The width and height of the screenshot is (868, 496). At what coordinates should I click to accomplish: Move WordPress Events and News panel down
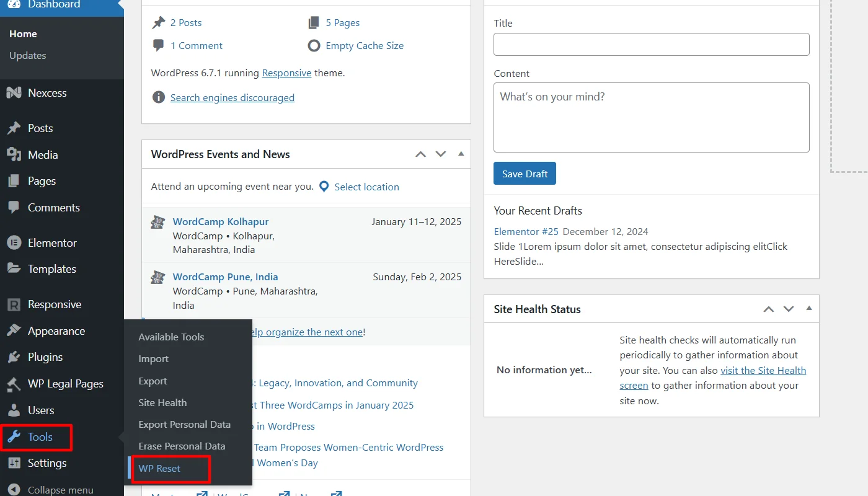click(441, 154)
